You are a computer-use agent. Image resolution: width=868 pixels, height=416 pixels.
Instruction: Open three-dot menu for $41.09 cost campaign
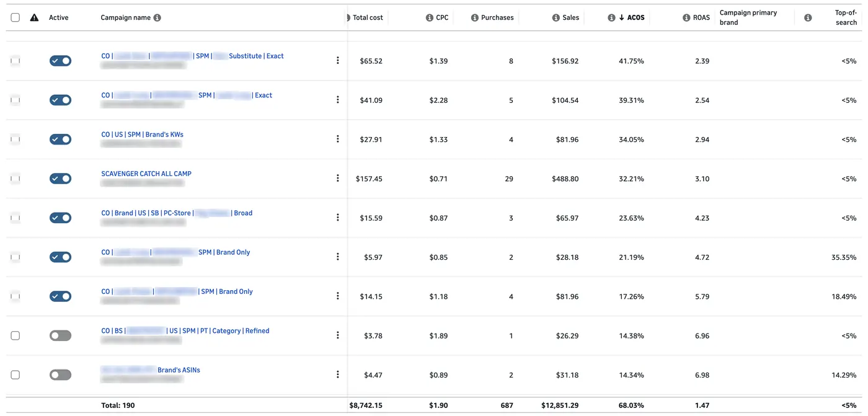tap(338, 100)
